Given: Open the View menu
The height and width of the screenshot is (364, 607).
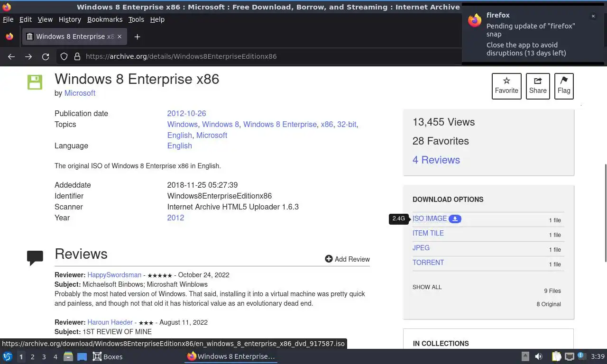Looking at the screenshot, I should point(45,19).
